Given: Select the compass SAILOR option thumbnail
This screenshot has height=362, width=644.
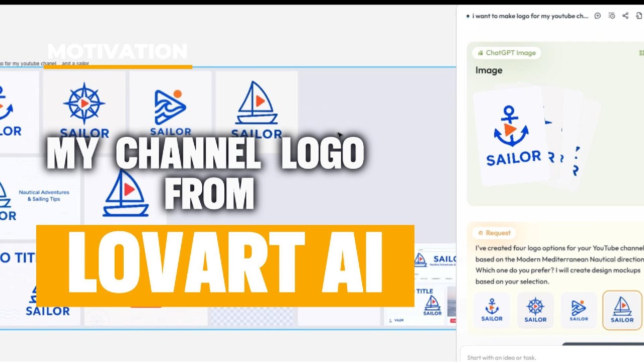Looking at the screenshot, I should 535,311.
